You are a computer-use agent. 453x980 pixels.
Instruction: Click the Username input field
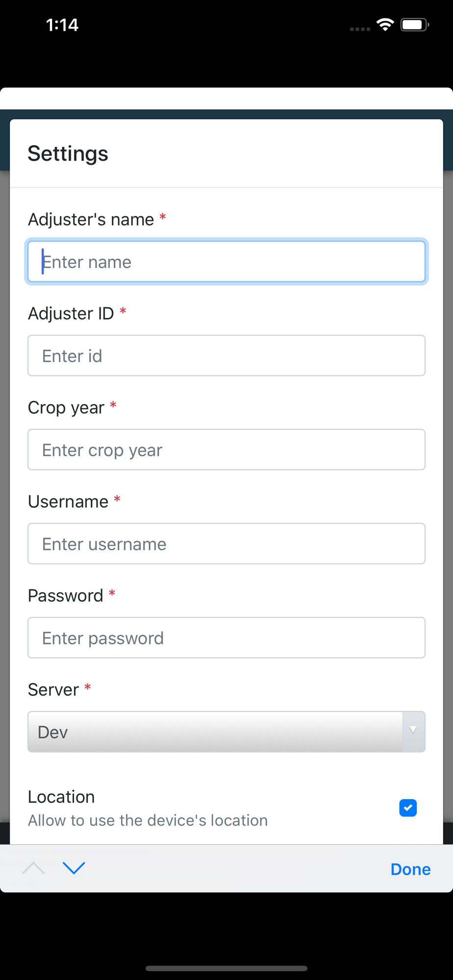click(x=226, y=544)
